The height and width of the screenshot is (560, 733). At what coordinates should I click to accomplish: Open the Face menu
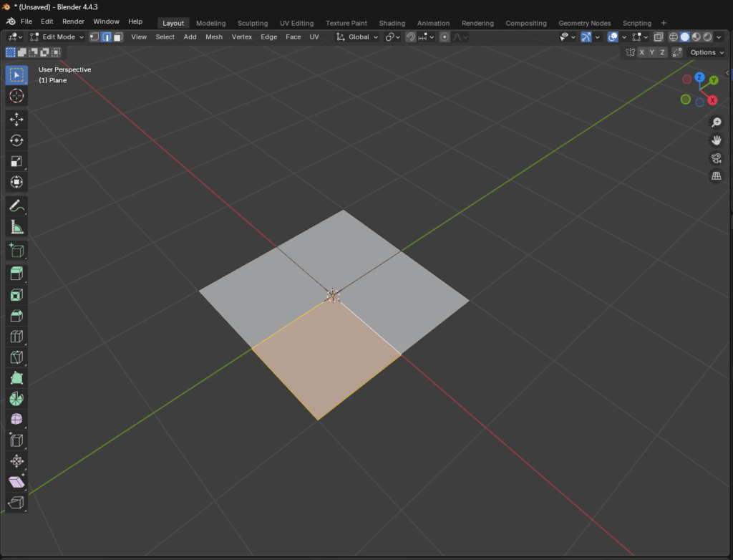(x=293, y=37)
